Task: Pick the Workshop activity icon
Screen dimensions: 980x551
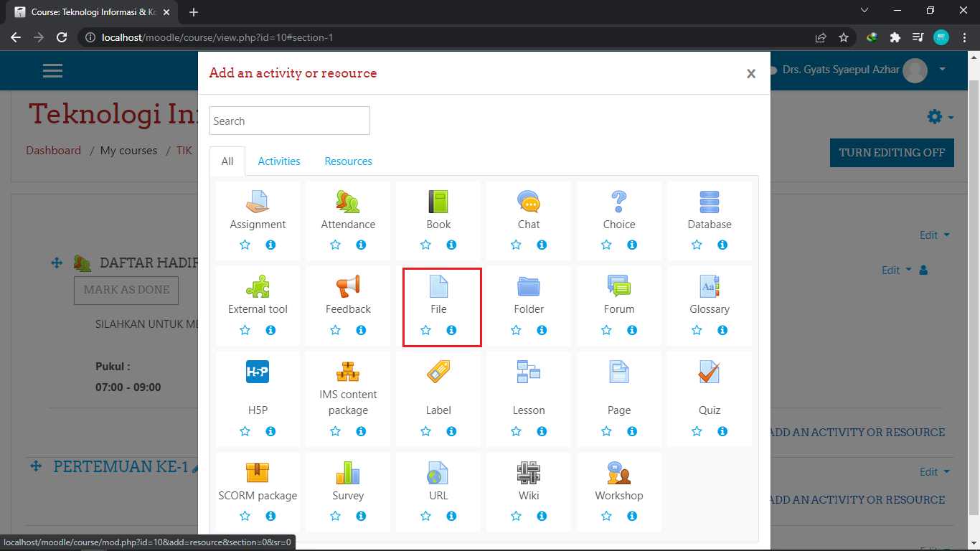Action: pos(619,473)
